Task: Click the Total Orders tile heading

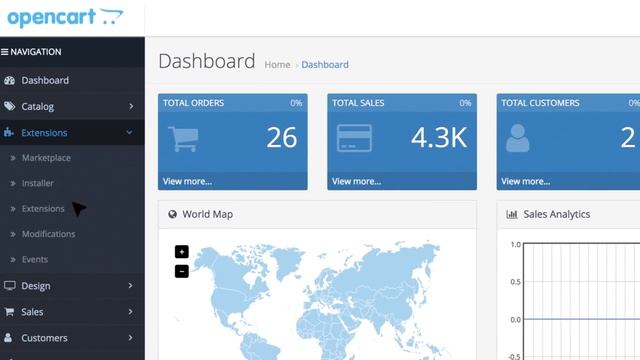Action: click(x=193, y=103)
